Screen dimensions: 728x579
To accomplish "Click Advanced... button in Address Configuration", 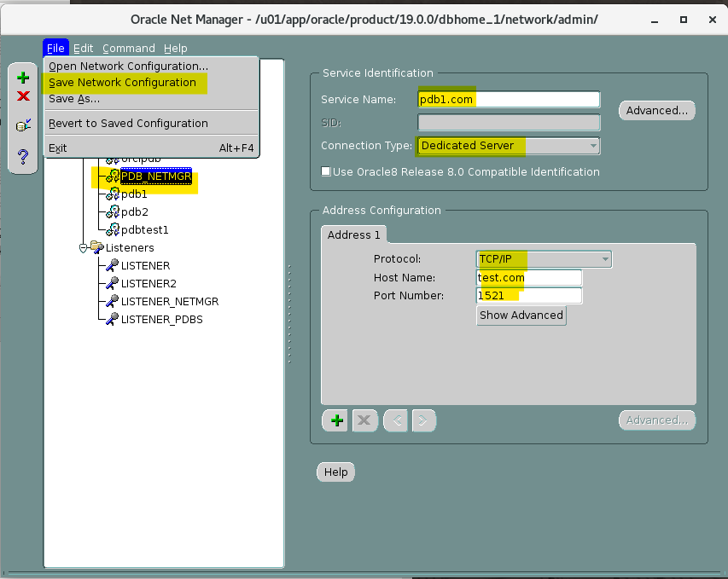I will coord(657,420).
